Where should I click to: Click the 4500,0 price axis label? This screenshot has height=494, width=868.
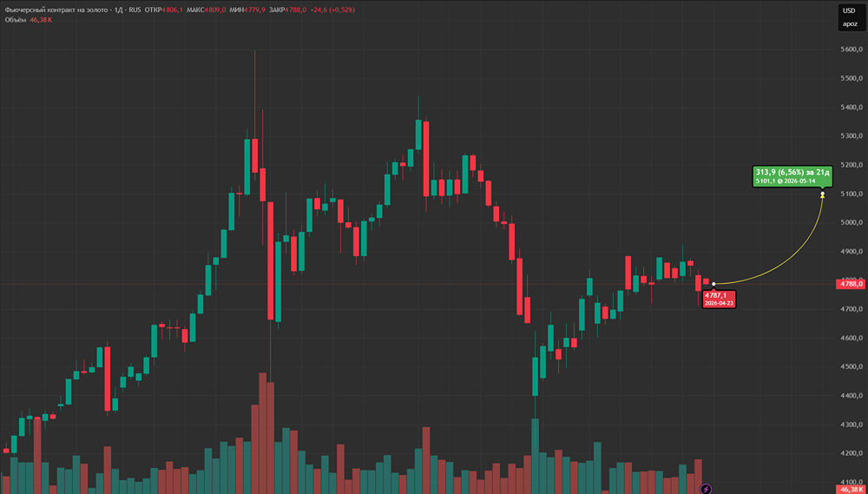coord(852,366)
